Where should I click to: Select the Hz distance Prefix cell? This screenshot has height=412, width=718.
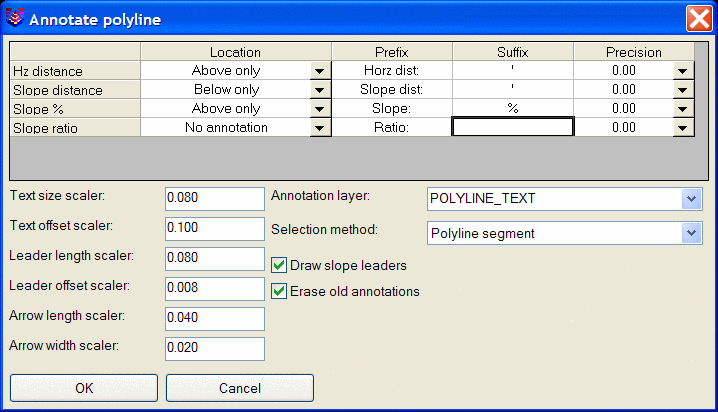pos(392,70)
